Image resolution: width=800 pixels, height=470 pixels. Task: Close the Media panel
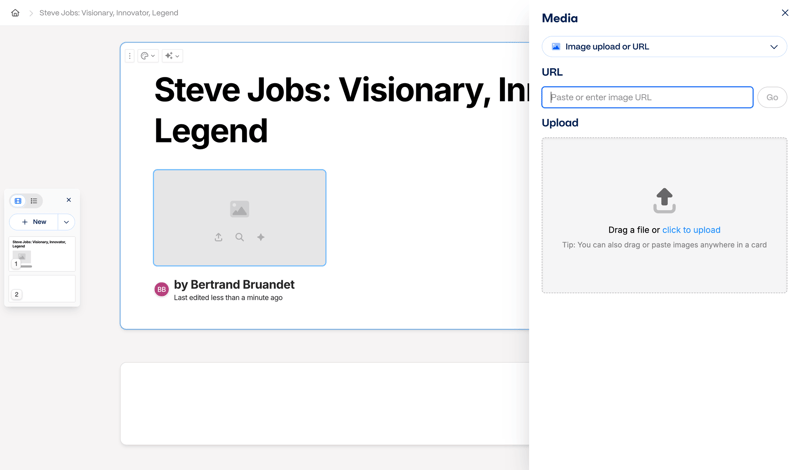(785, 13)
